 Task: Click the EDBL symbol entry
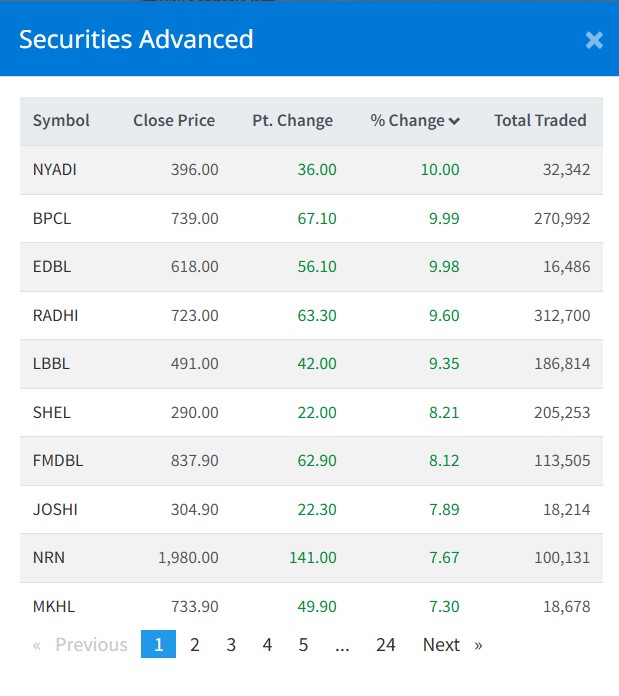(52, 267)
